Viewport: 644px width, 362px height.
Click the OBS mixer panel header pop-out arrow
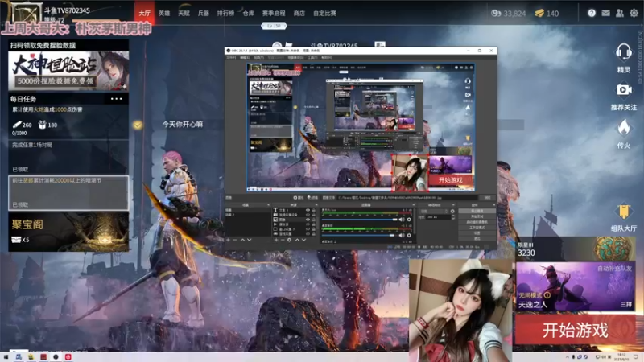tap(414, 205)
